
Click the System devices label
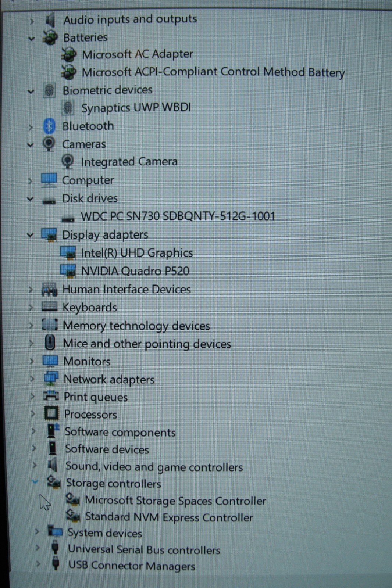click(x=104, y=533)
